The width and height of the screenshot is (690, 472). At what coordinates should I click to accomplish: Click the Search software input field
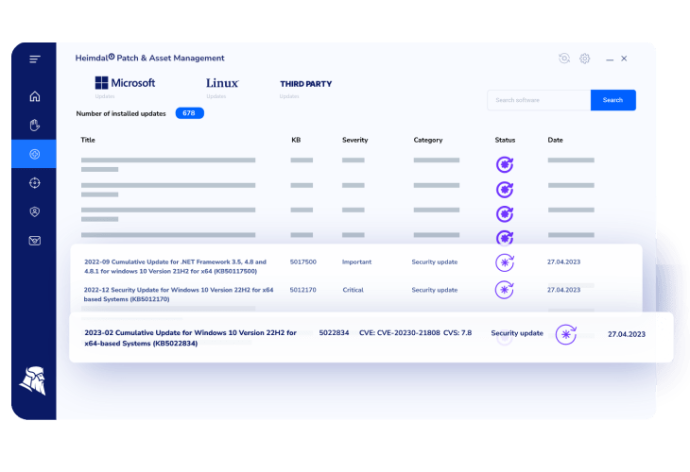point(539,100)
